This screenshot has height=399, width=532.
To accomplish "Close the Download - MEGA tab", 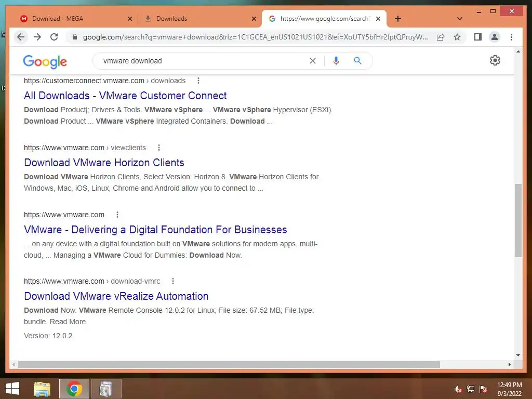I will click(129, 19).
